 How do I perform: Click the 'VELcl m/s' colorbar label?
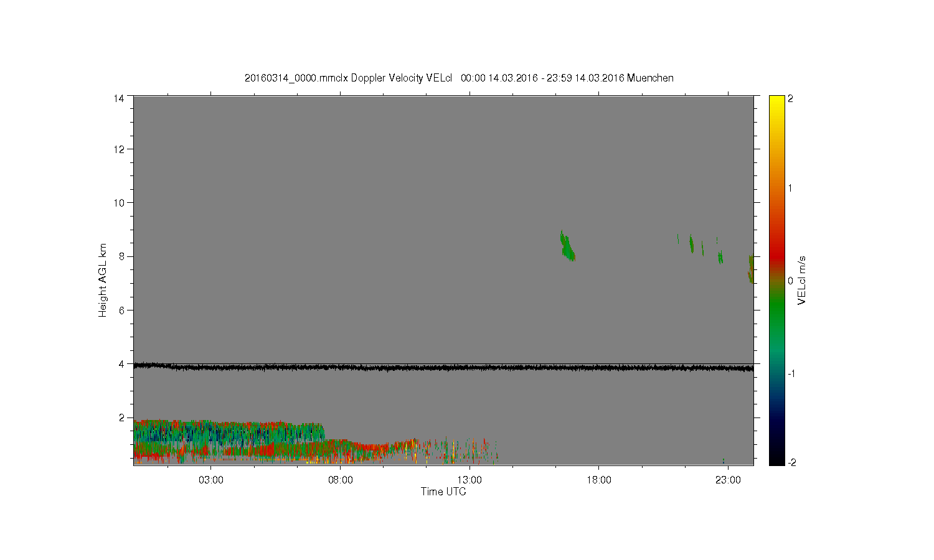pyautogui.click(x=802, y=280)
